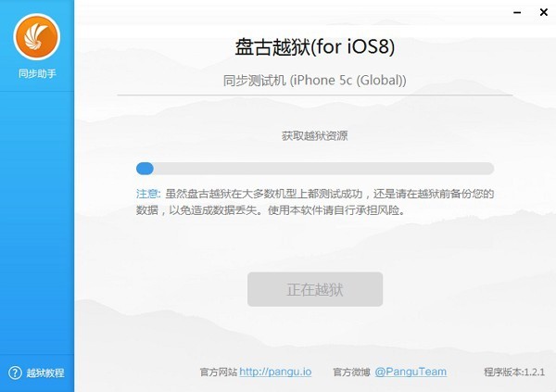Minimize the Pangu jailbreak window
The width and height of the screenshot is (556, 392).
pyautogui.click(x=517, y=12)
